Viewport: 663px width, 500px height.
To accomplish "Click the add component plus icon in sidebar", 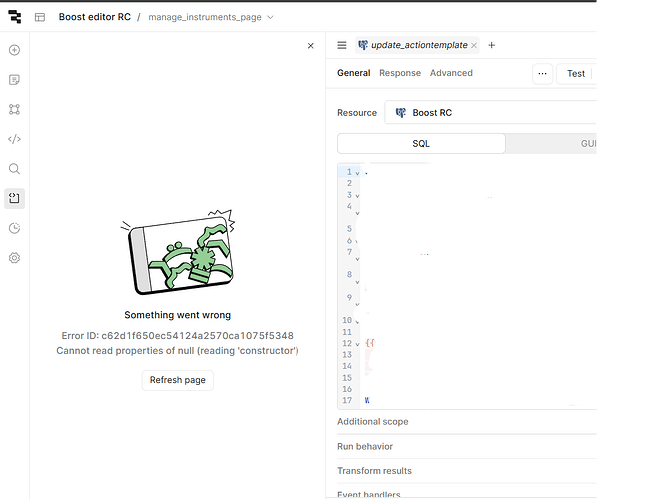I will (14, 50).
